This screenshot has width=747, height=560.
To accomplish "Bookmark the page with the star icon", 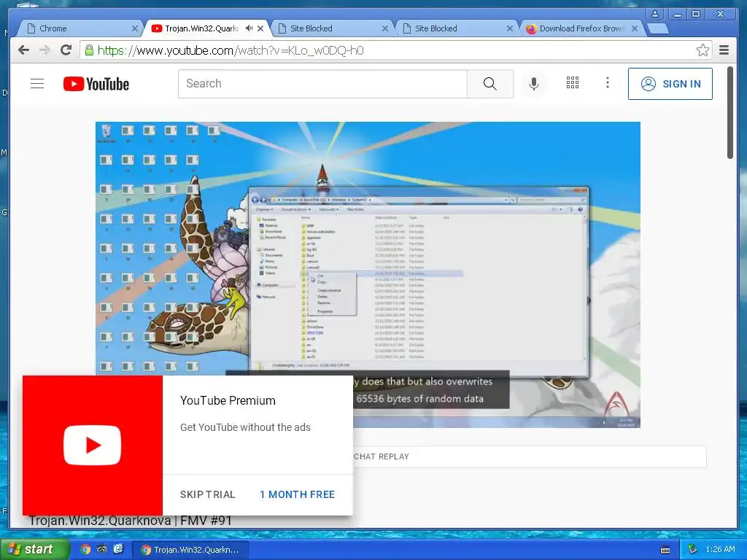I will pyautogui.click(x=703, y=50).
